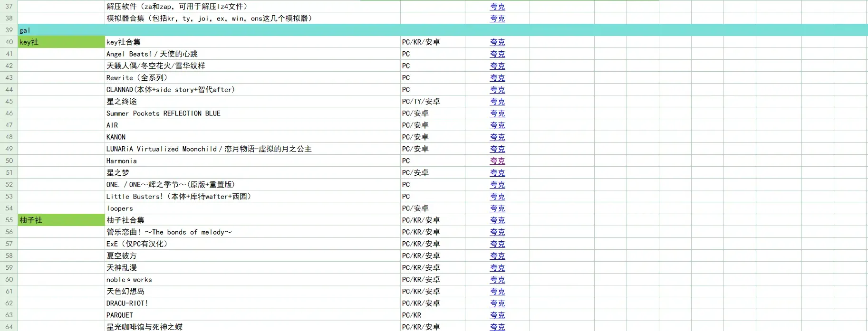Select row header 39
This screenshot has height=331, width=868.
[x=9, y=30]
